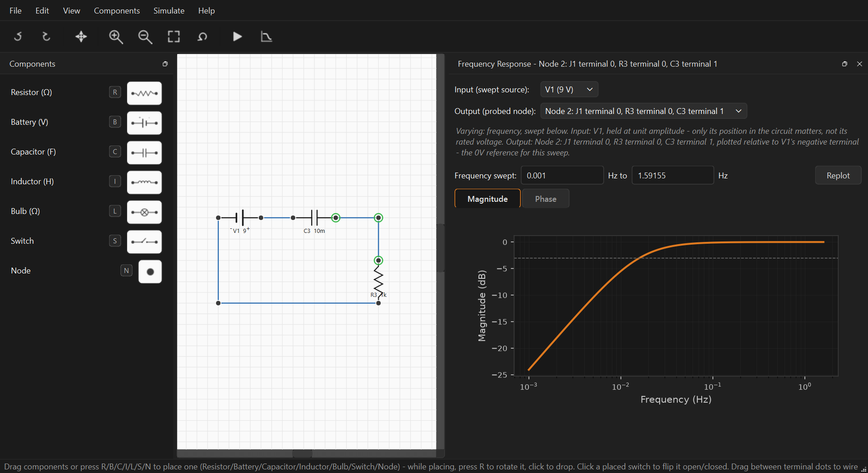Float the Frequency Response panel
The width and height of the screenshot is (868, 473).
845,64
